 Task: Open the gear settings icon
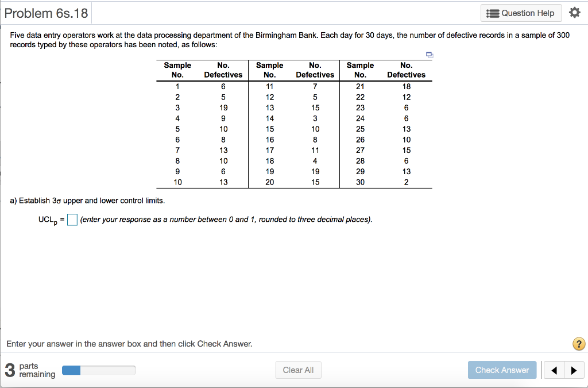pos(574,13)
